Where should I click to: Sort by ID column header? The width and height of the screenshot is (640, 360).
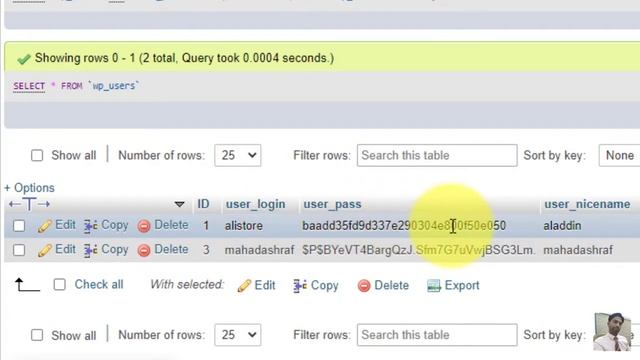point(203,204)
